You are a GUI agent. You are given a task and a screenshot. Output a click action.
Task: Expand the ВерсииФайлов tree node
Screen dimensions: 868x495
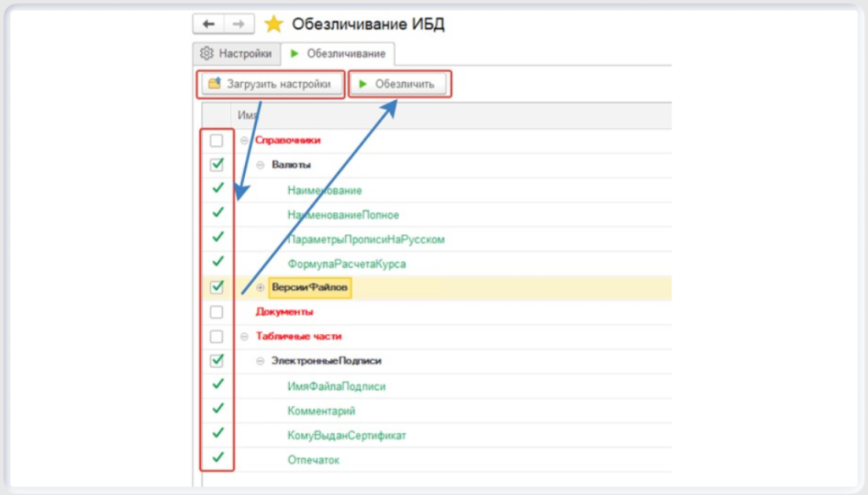261,288
